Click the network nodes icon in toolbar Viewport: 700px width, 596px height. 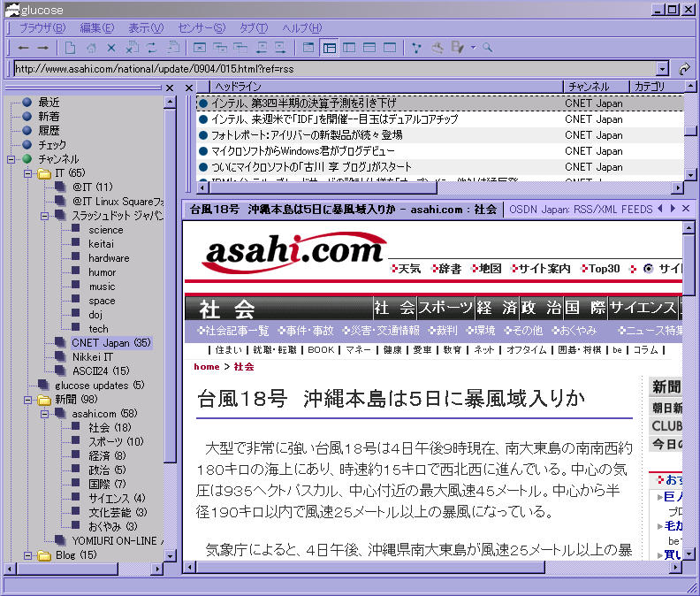416,48
